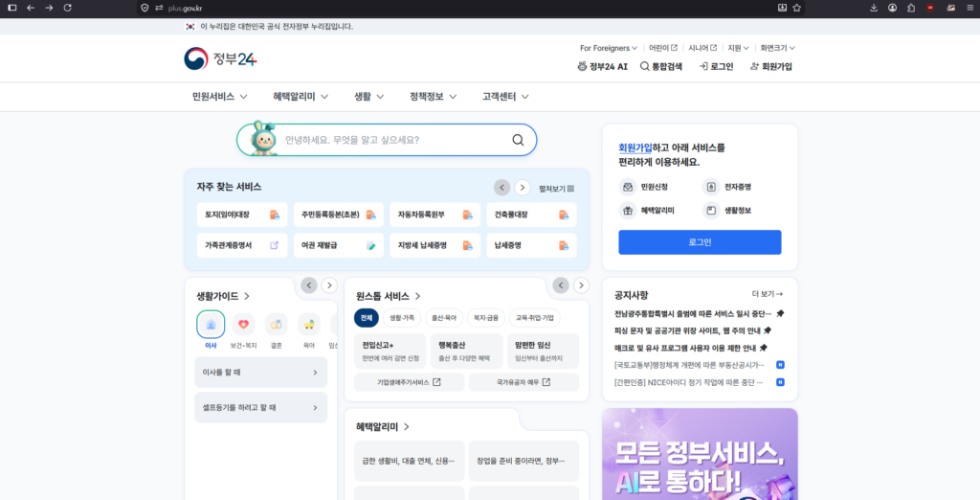Open 국가유공자 예우 external link
980x500 pixels.
(523, 382)
